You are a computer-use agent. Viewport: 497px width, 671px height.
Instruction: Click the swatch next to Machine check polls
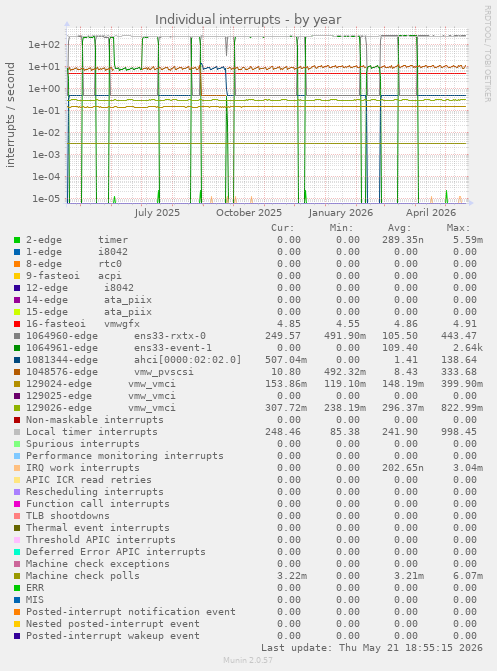[x=17, y=576]
